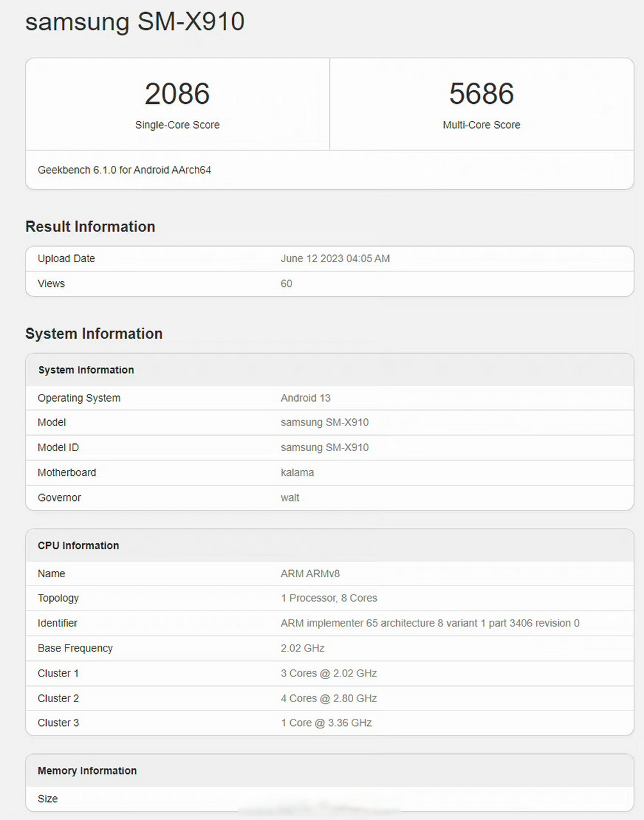Image resolution: width=644 pixels, height=820 pixels.
Task: Click the CPU Information panel header
Action: [78, 545]
